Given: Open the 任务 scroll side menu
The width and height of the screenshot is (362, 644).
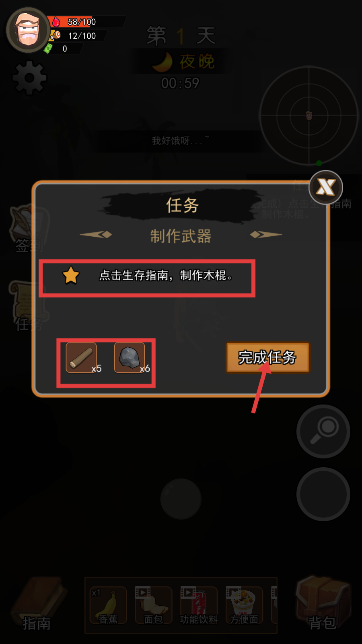Looking at the screenshot, I should [29, 306].
